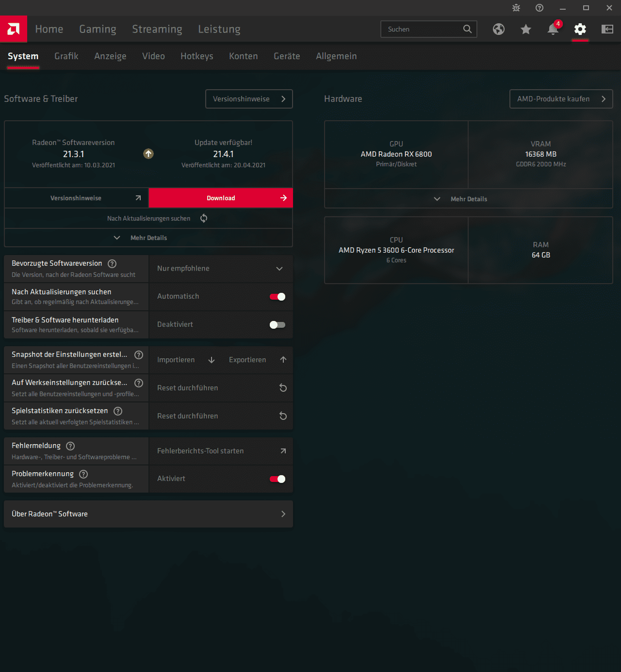Switch to Geräte settings tab

(287, 56)
